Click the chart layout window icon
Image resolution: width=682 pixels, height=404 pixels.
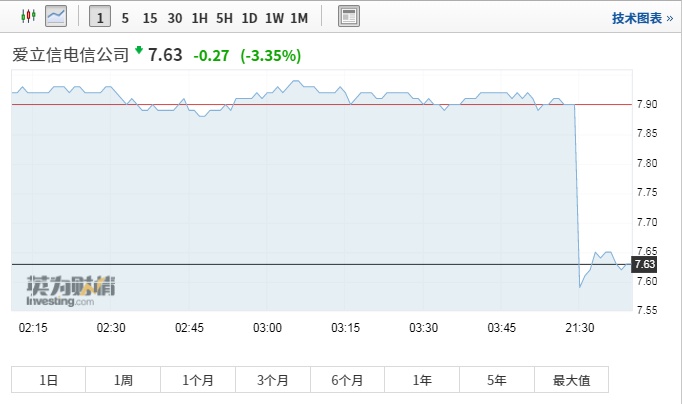click(x=349, y=17)
